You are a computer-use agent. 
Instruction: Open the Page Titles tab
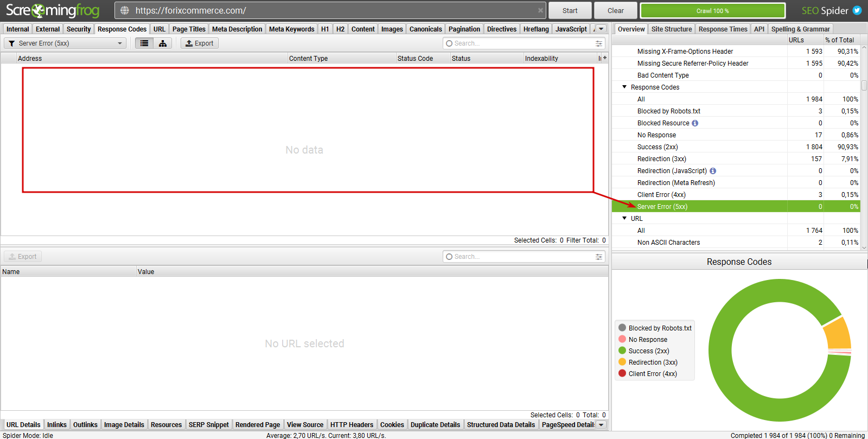(x=189, y=29)
